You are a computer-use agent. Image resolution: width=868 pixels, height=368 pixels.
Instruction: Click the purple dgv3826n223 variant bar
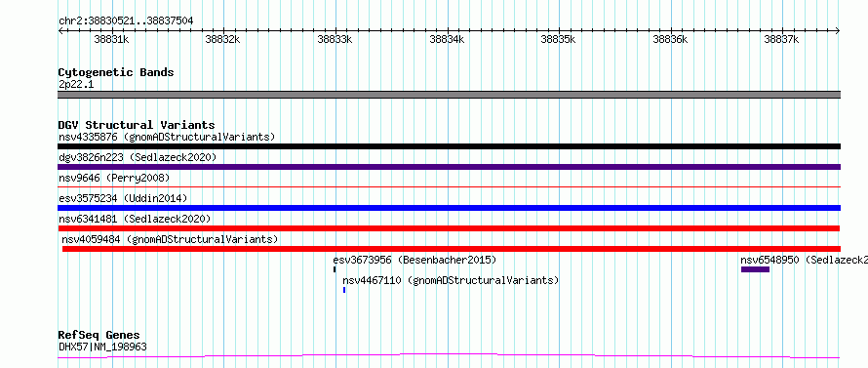point(449,167)
